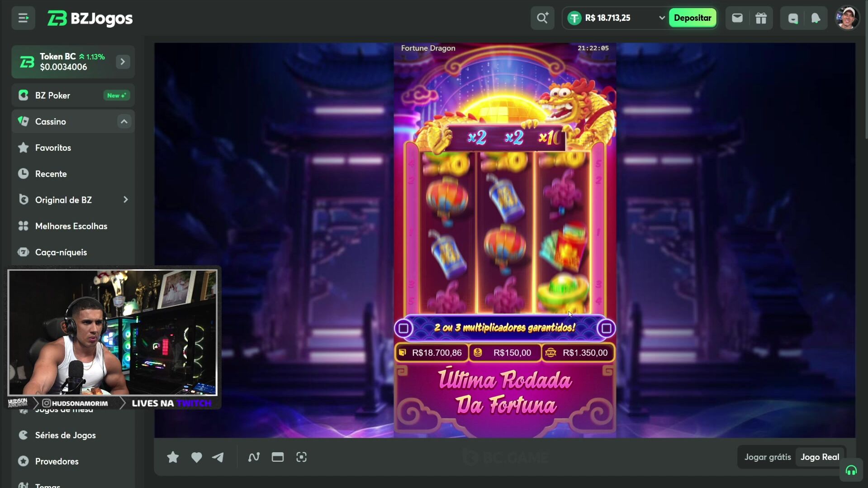Click the Fortune Dragon game title

pos(428,48)
